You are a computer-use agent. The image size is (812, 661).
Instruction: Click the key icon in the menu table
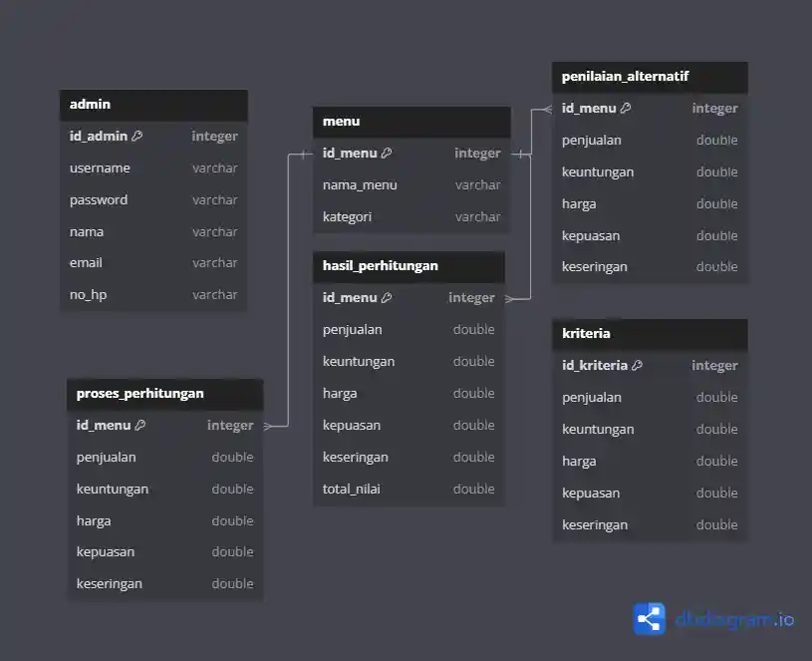click(x=387, y=154)
